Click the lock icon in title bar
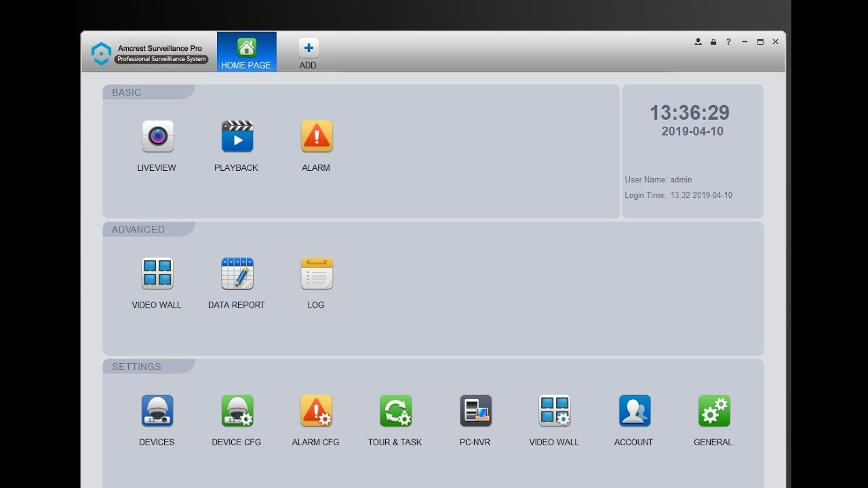Screen dimensions: 868x488 pos(713,42)
